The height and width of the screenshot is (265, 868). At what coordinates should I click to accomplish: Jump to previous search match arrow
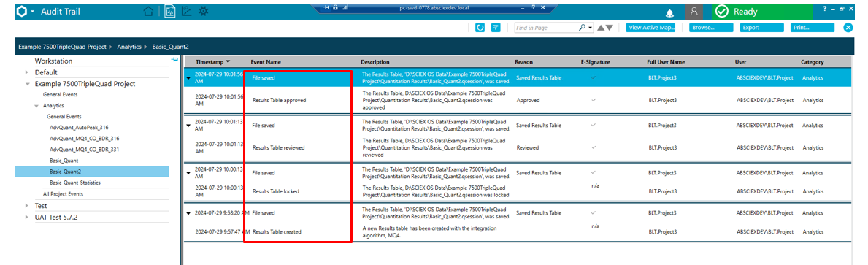[600, 28]
